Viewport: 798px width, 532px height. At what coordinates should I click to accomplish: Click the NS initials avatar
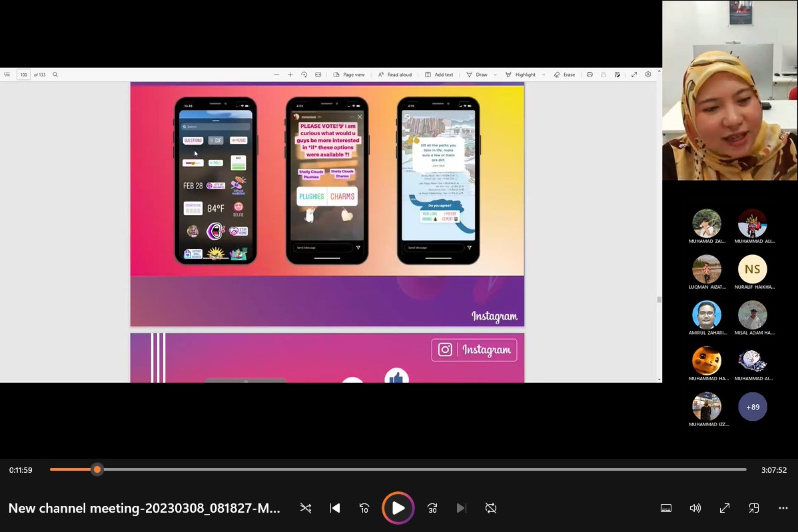pos(753,268)
